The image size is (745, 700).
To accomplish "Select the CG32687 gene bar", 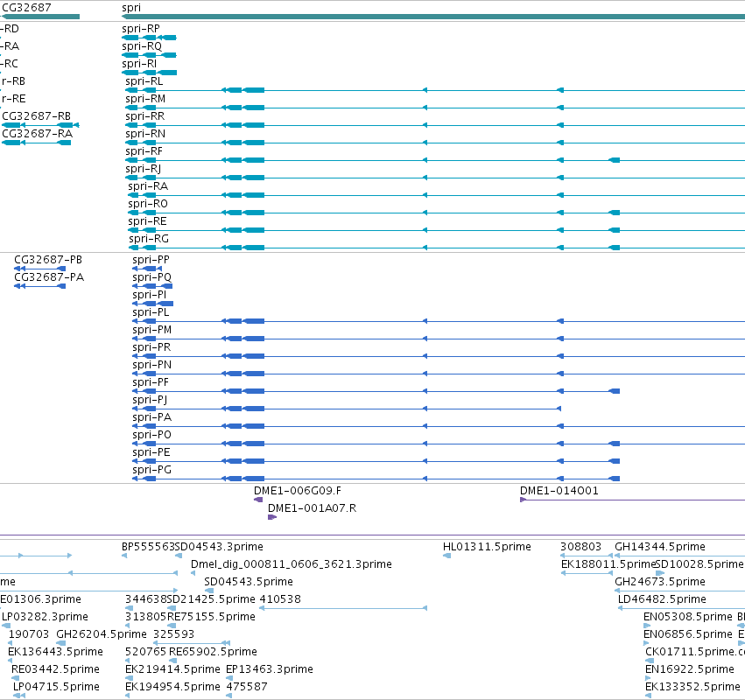I will point(40,17).
